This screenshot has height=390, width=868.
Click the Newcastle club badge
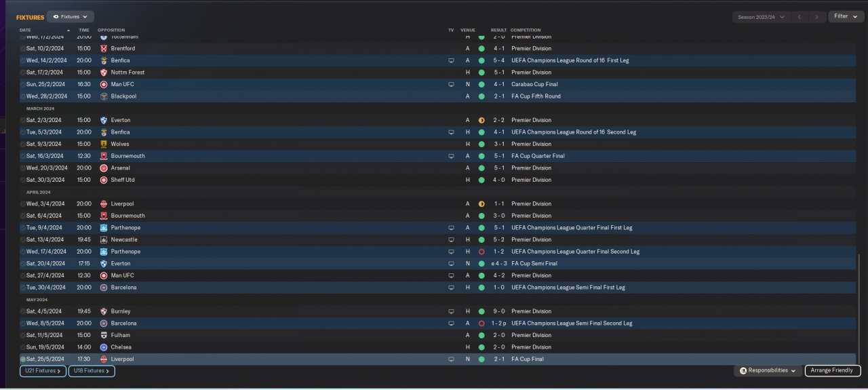click(x=104, y=239)
